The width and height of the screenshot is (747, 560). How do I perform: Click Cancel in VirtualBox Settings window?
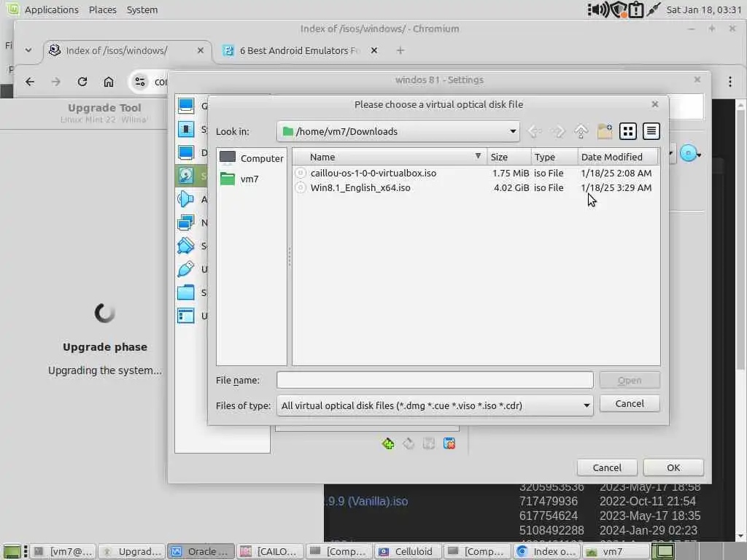[x=606, y=467]
